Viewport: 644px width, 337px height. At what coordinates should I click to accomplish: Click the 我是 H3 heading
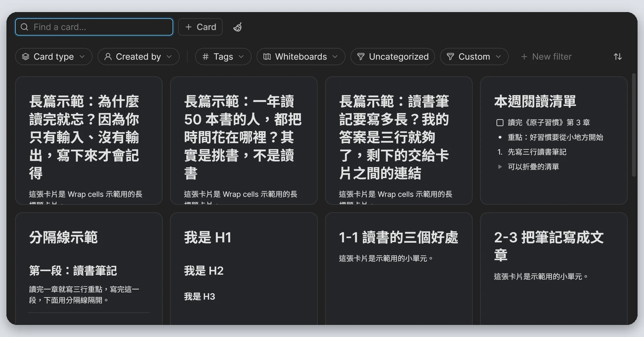200,297
